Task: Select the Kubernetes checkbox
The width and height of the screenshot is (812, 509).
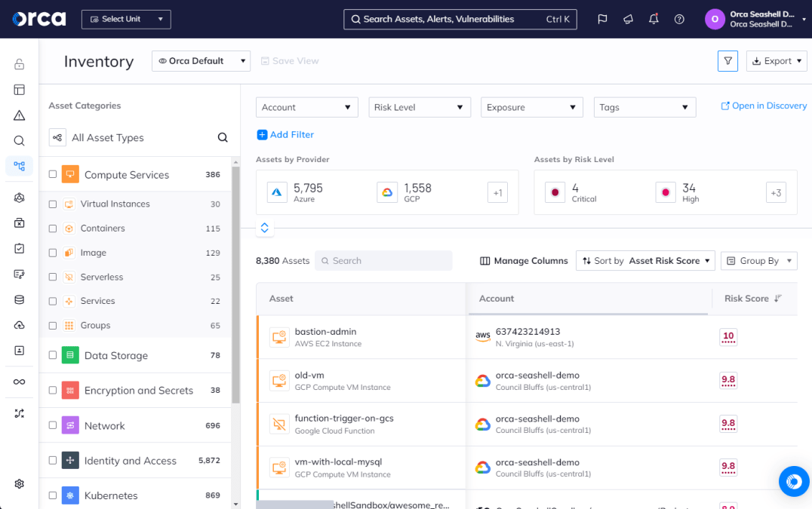Action: coord(53,495)
